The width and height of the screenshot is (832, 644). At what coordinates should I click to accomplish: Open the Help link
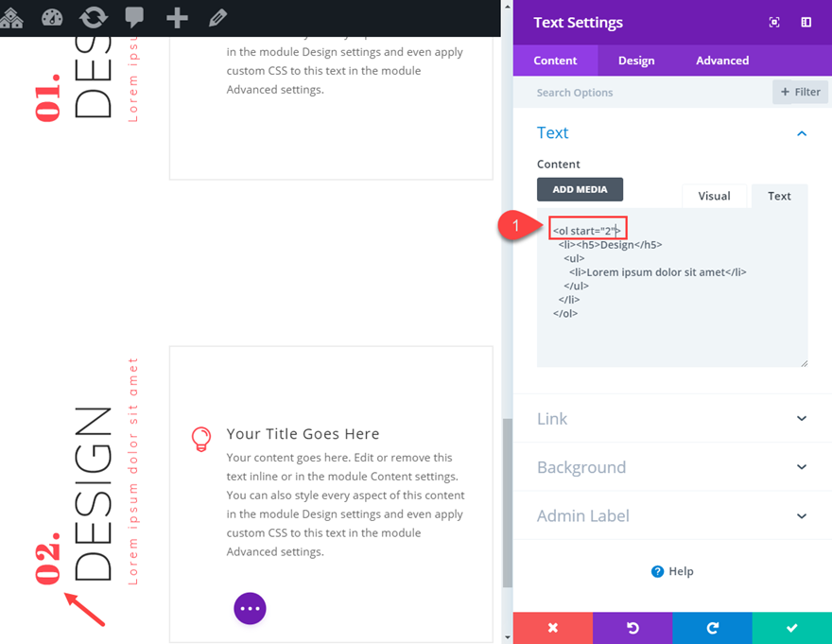[x=672, y=571]
